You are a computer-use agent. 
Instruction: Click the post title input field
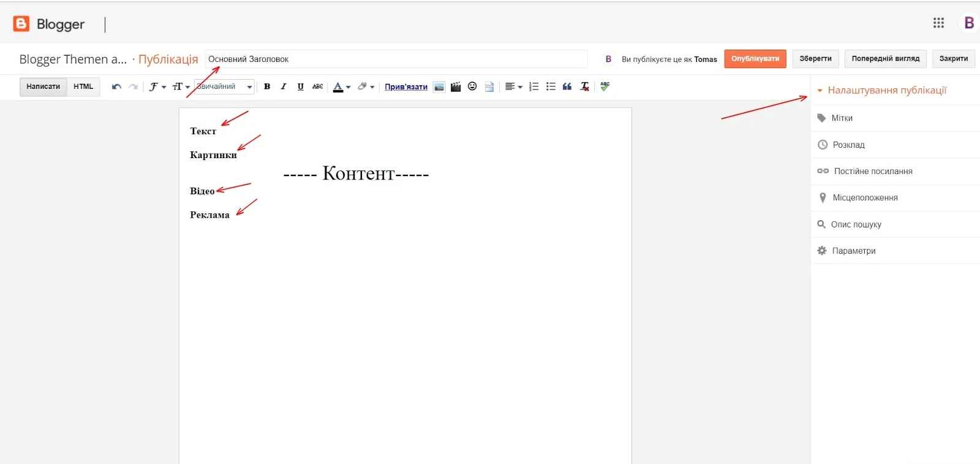(x=396, y=59)
